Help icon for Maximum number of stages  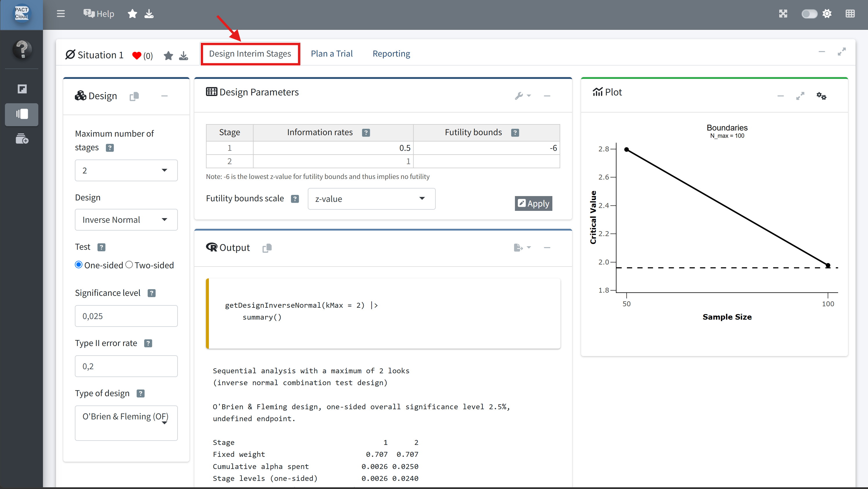click(110, 148)
